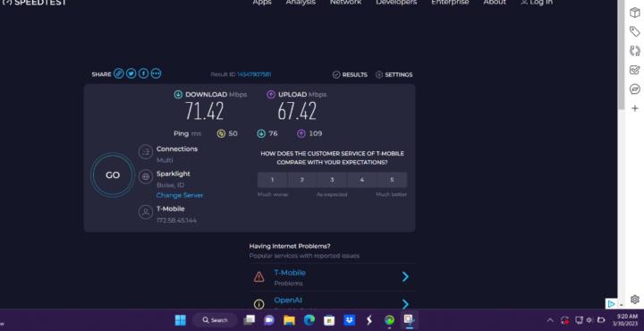Open the Developers menu
This screenshot has width=644, height=331.
[396, 3]
